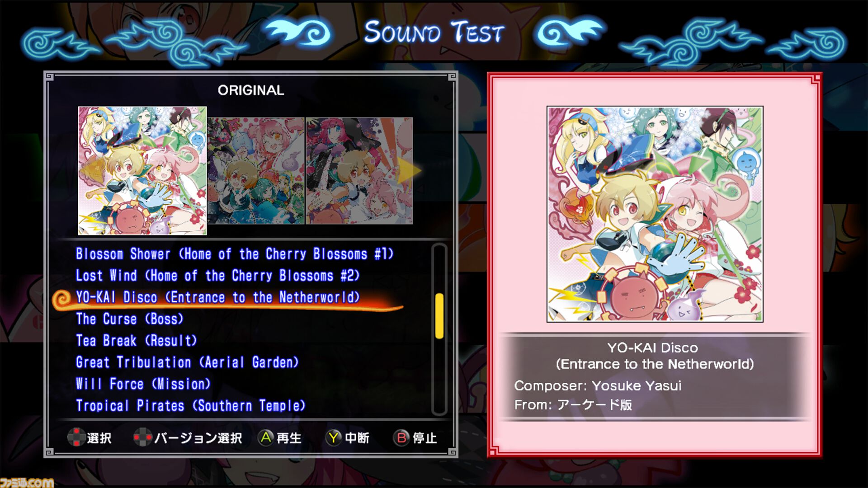Click the left/right D-pad version select icon
The width and height of the screenshot is (868, 488).
(x=142, y=437)
